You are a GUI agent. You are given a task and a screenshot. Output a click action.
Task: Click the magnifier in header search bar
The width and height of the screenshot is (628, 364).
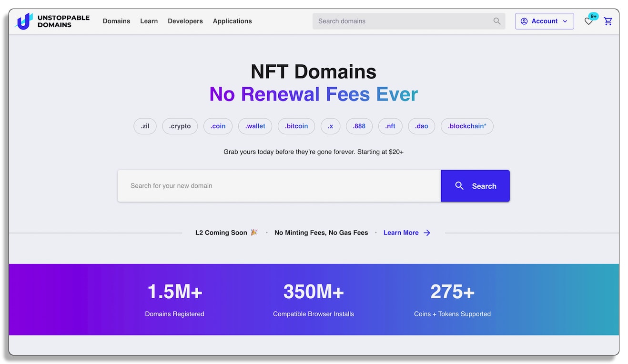pyautogui.click(x=497, y=21)
